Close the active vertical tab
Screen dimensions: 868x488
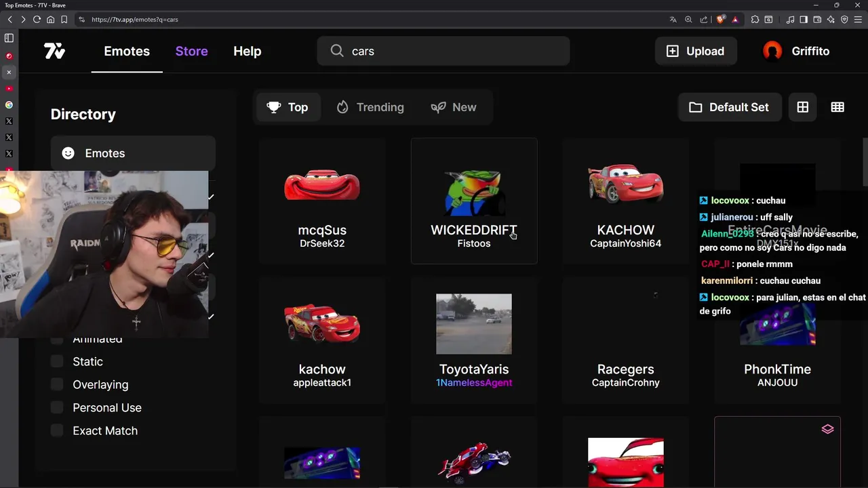click(x=9, y=72)
